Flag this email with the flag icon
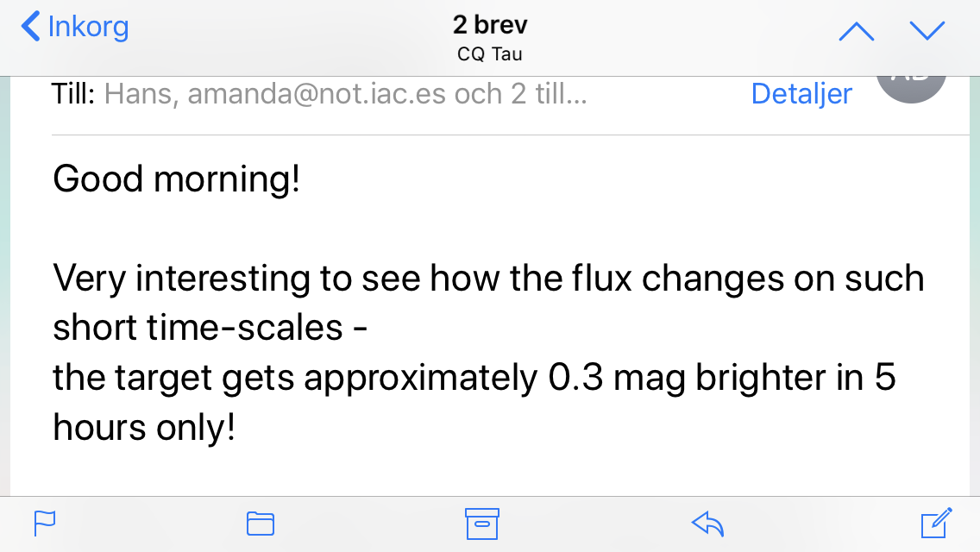This screenshot has height=552, width=980. point(44,523)
